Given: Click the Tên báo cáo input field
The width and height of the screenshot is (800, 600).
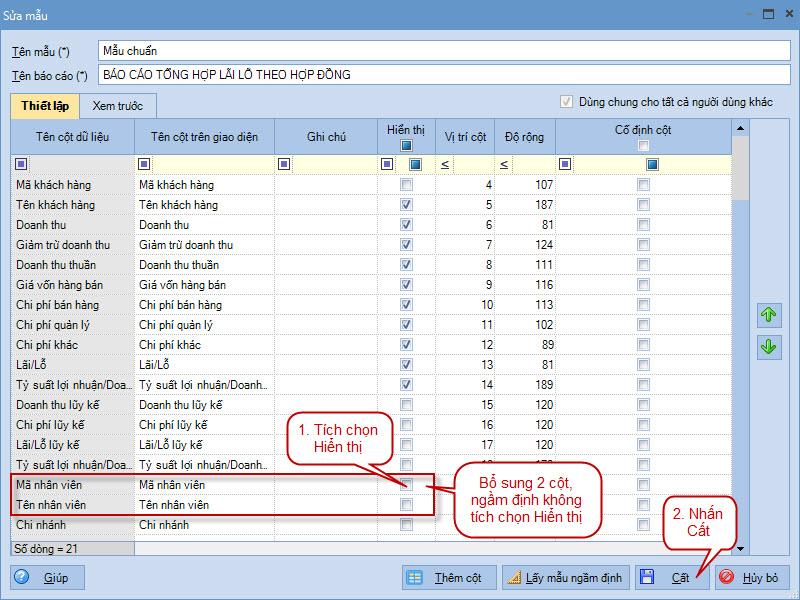Looking at the screenshot, I should click(x=444, y=75).
